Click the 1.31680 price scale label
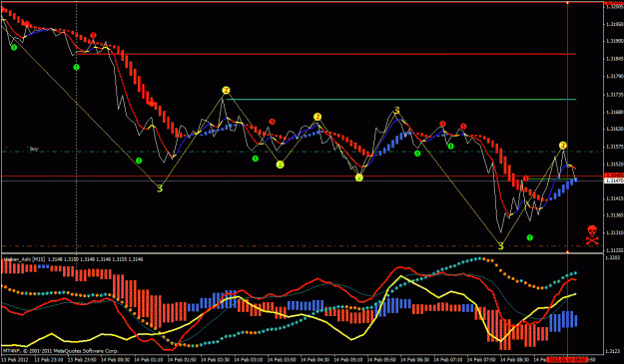The width and height of the screenshot is (624, 364). [614, 112]
